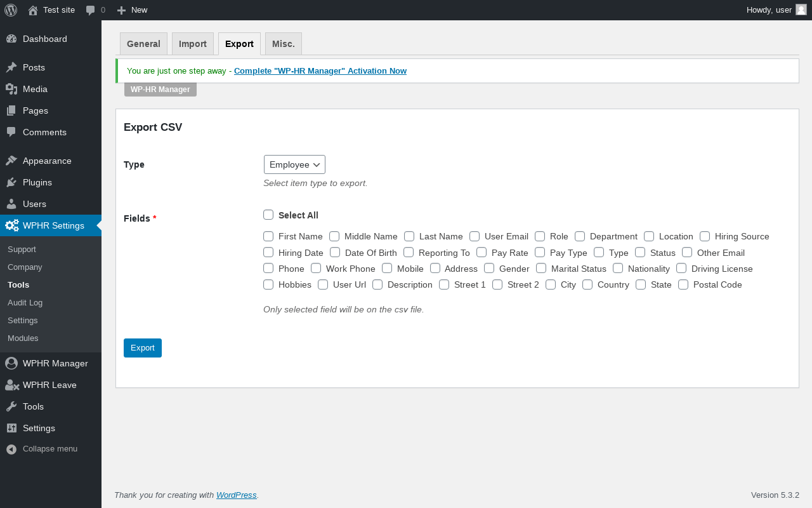812x508 pixels.
Task: Click the Posts pushpin icon
Action: pos(11,67)
